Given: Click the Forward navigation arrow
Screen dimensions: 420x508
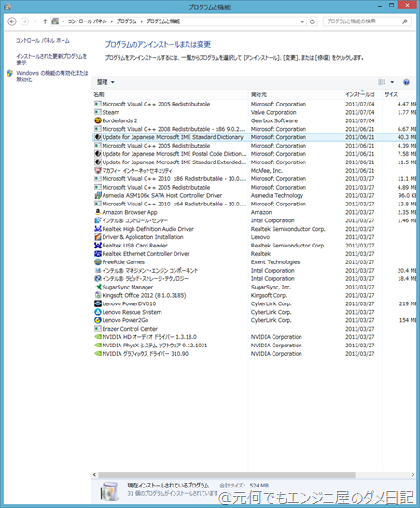Looking at the screenshot, I should point(24,21).
